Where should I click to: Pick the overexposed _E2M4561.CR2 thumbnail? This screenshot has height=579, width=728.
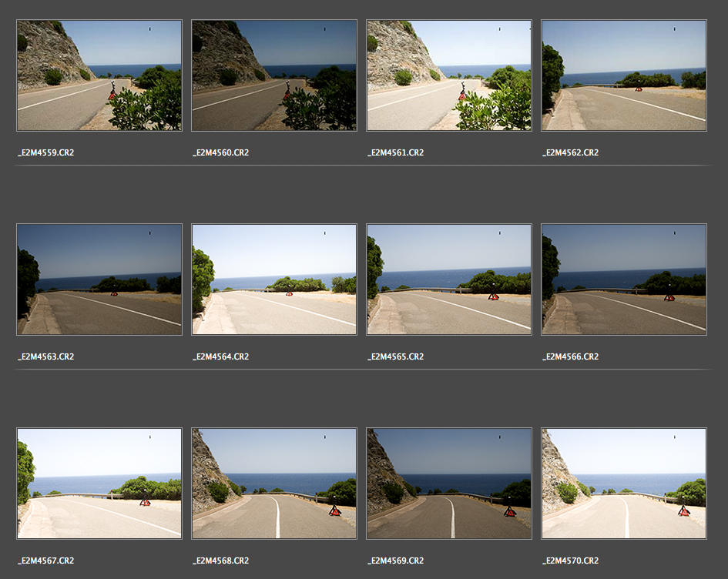pyautogui.click(x=449, y=75)
